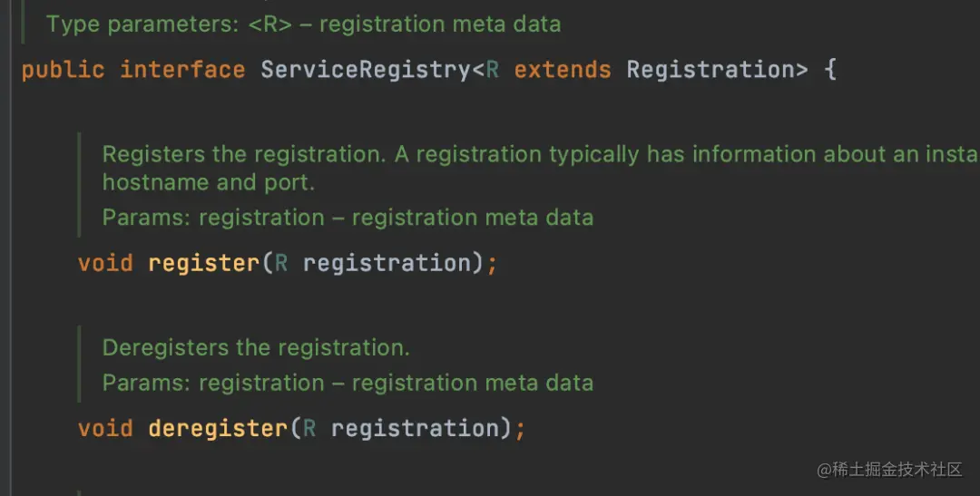This screenshot has height=496, width=980.
Task: Click the 'interface' keyword
Action: coord(182,69)
